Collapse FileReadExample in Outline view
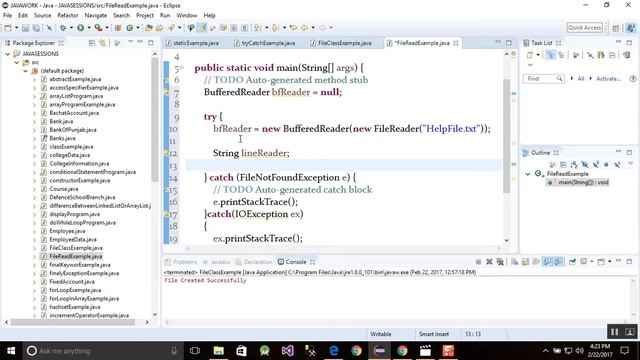Screen dimensions: 640x360 click(x=528, y=174)
